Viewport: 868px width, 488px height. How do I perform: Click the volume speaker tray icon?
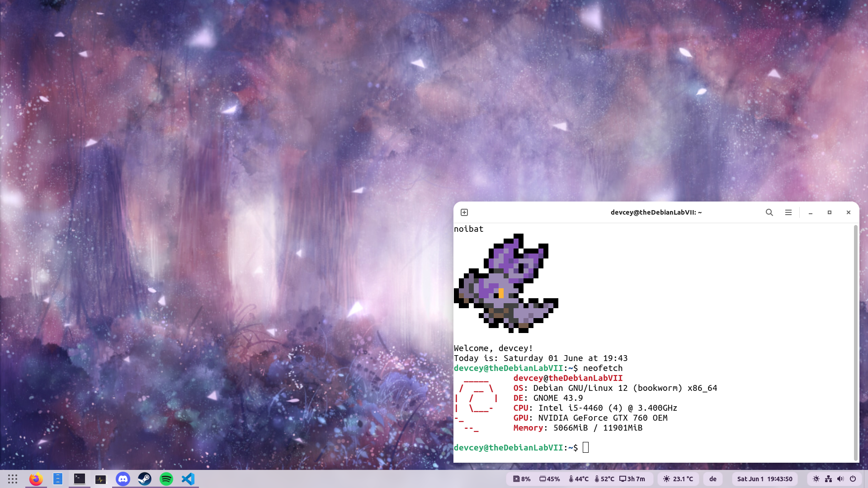click(840, 479)
